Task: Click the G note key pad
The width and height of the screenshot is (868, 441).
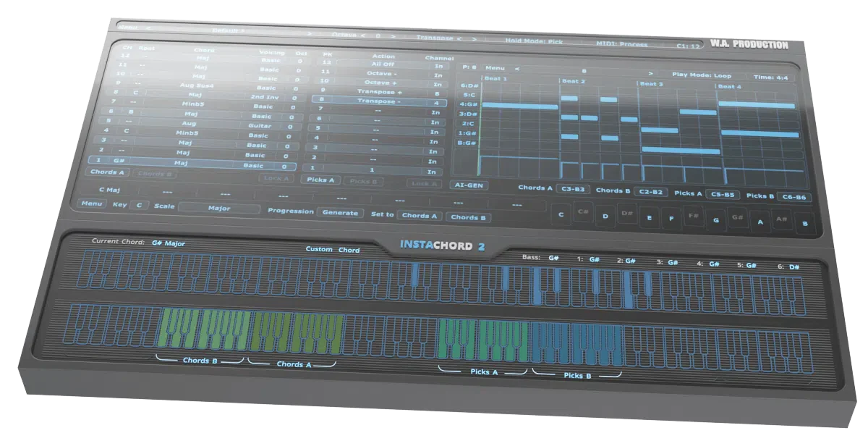Action: coord(716,220)
